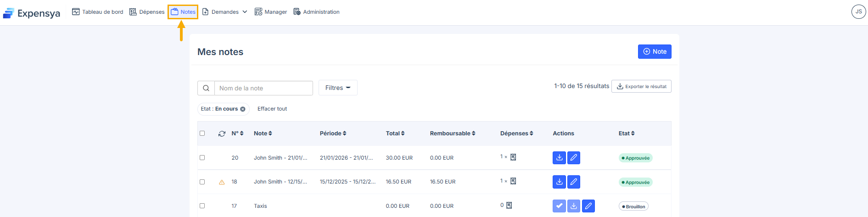Open the JS user avatar menu
The image size is (868, 217).
point(858,11)
